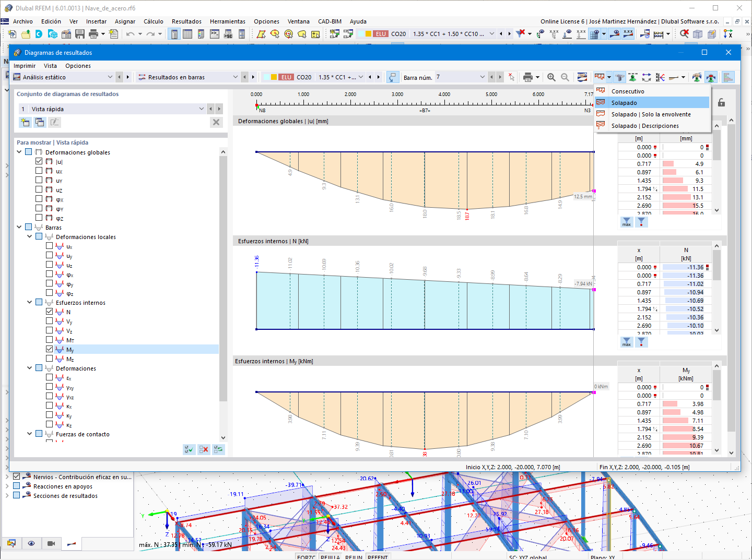752x560 pixels.
Task: Click the flag-striped results icon in the diagram toolbar
Action: [582, 77]
